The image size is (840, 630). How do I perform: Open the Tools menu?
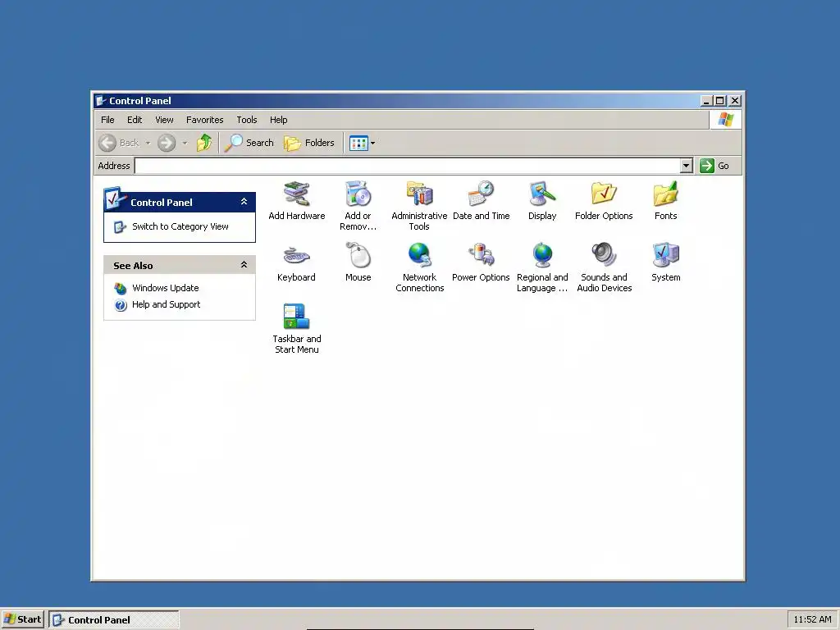247,120
